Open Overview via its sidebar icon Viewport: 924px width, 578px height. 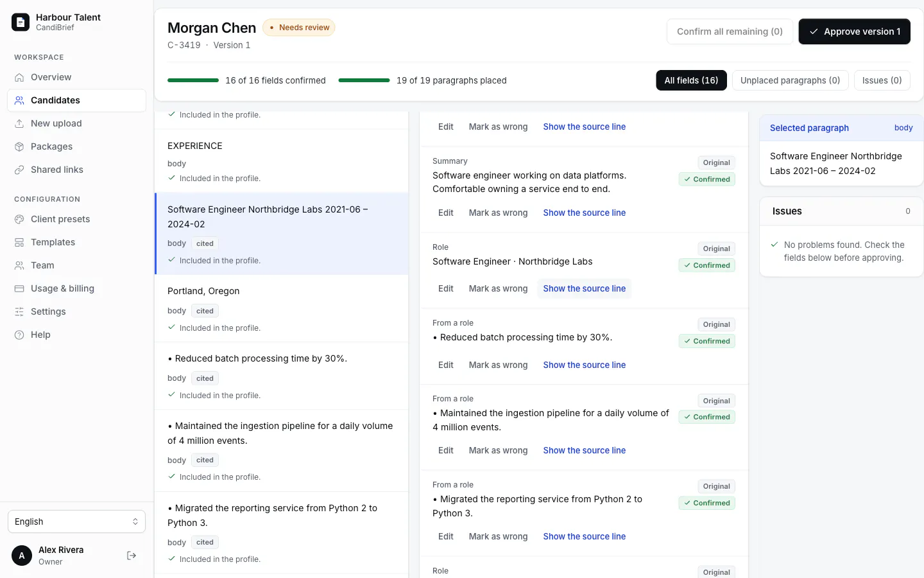(x=19, y=77)
